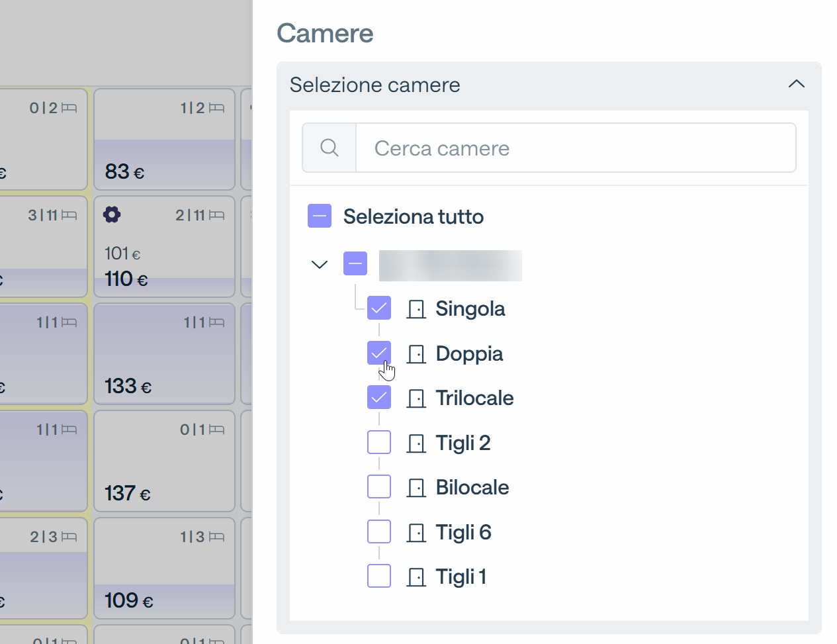837x644 pixels.
Task: Select the Tigli 2 room label
Action: pyautogui.click(x=463, y=443)
